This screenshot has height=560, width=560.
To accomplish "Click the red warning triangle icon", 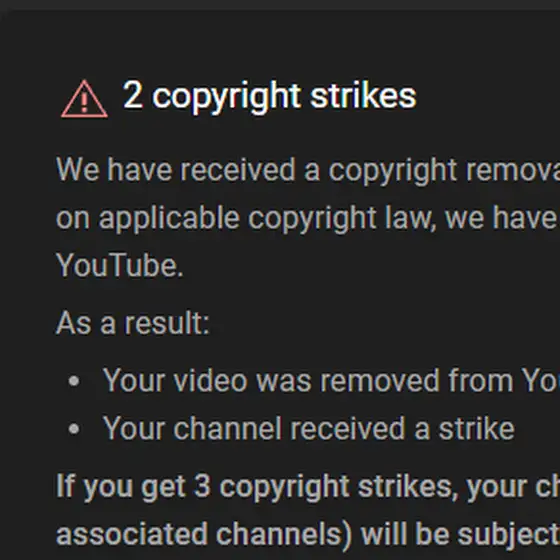I will (x=84, y=99).
